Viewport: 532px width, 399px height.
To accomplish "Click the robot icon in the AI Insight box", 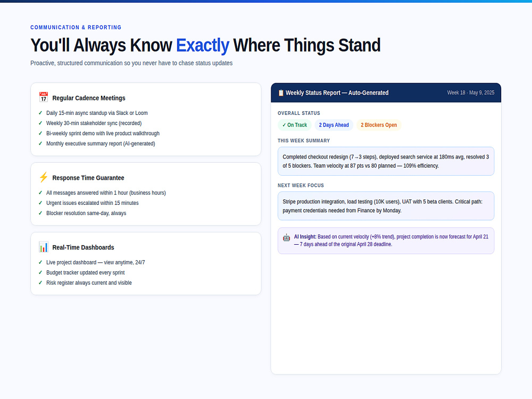I will 286,237.
